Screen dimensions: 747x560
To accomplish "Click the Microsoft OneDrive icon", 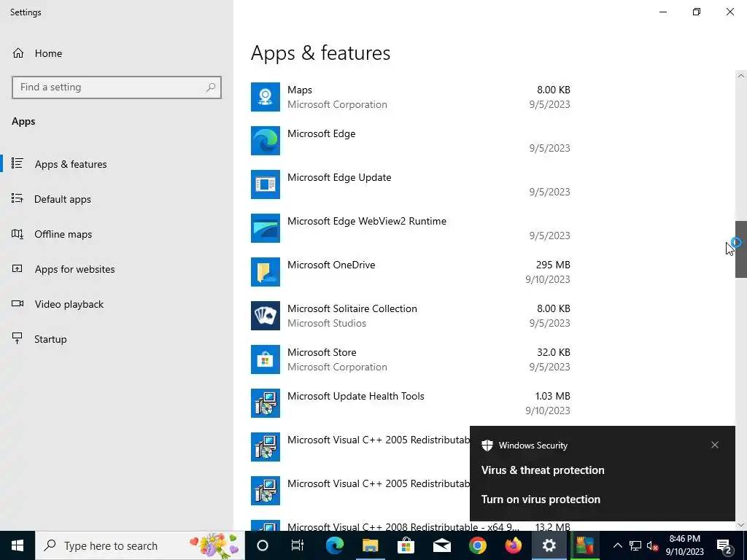I will click(x=266, y=272).
